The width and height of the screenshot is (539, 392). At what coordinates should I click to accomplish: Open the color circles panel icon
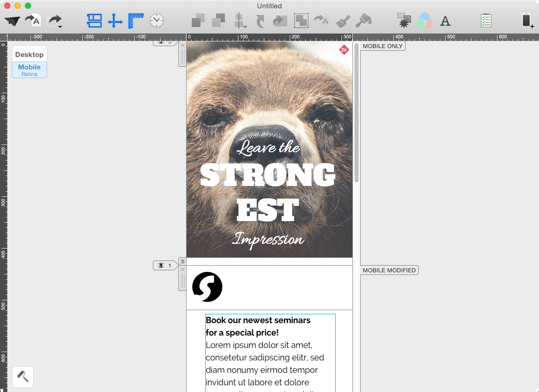click(425, 21)
